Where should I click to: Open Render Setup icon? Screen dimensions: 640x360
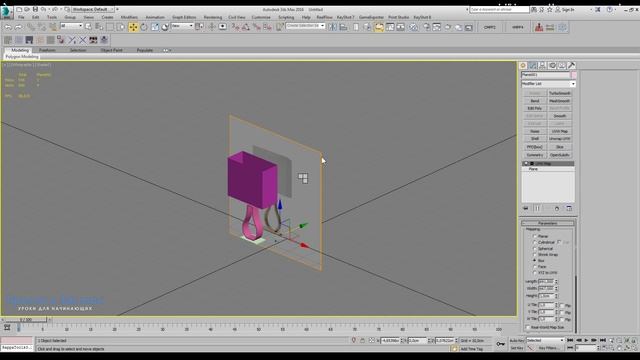click(426, 27)
